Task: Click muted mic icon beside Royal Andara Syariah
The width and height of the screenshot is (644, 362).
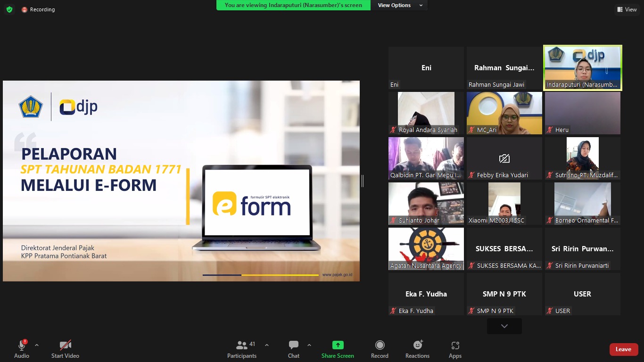Action: (x=393, y=130)
